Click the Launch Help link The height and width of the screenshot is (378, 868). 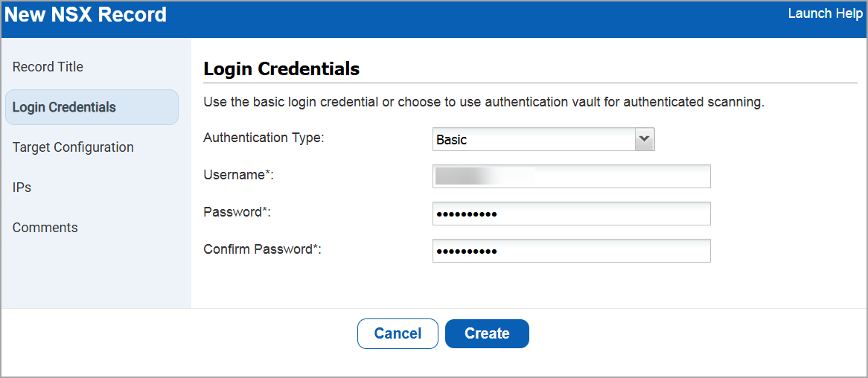pyautogui.click(x=825, y=14)
